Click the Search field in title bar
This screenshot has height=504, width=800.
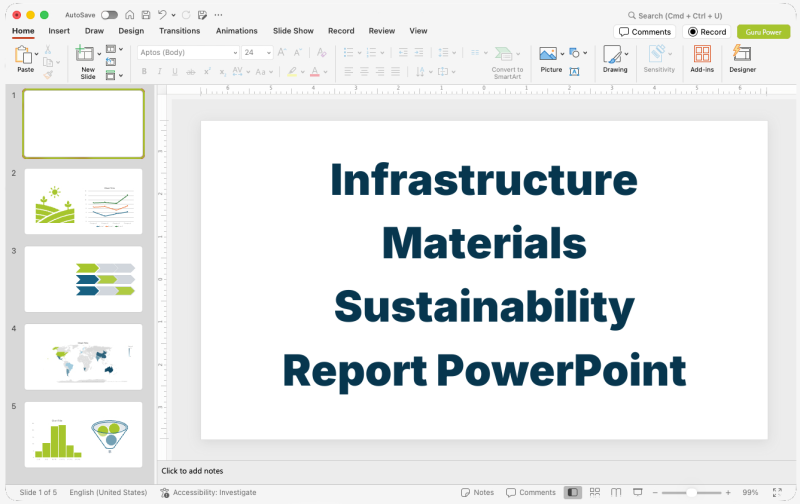pos(675,15)
